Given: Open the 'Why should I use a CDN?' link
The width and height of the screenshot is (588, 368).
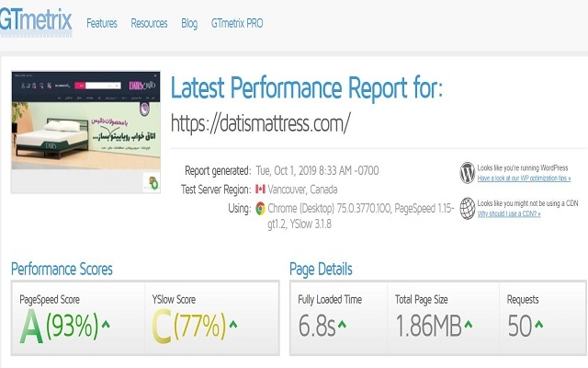Looking at the screenshot, I should pyautogui.click(x=509, y=214).
